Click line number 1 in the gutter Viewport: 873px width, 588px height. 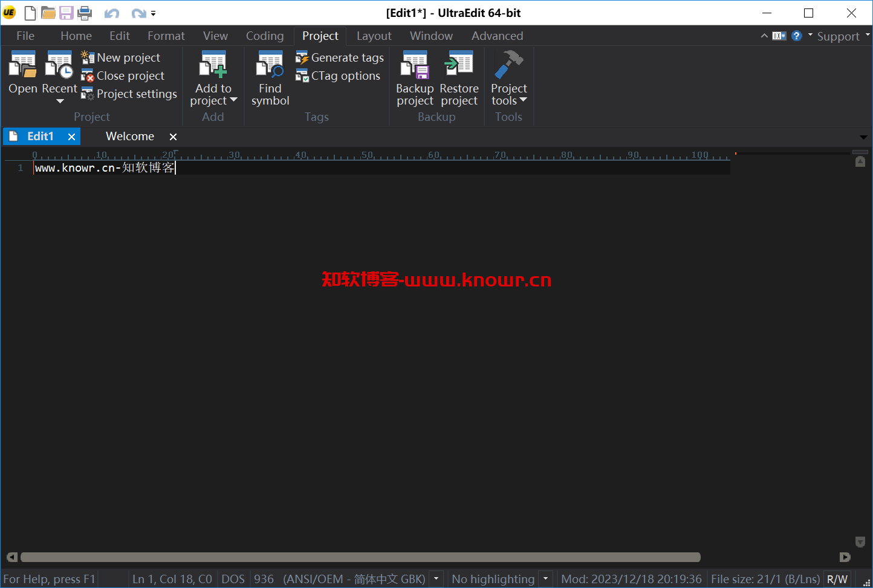pyautogui.click(x=21, y=167)
